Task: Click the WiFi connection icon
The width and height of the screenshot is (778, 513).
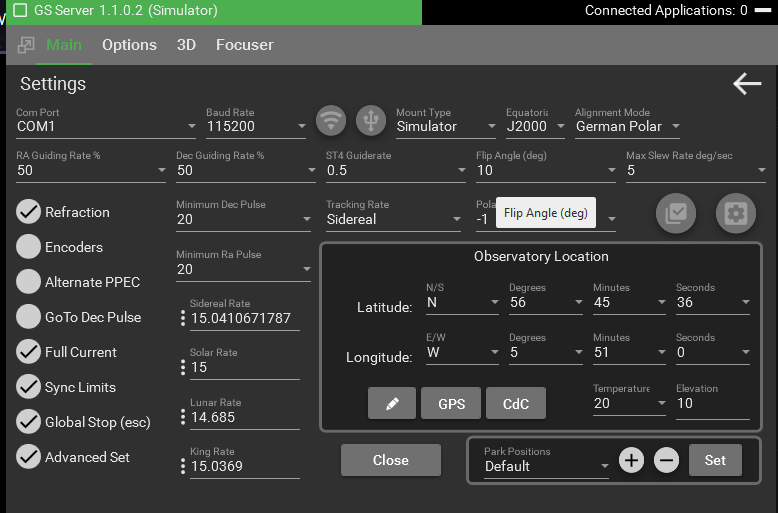Action: [331, 121]
